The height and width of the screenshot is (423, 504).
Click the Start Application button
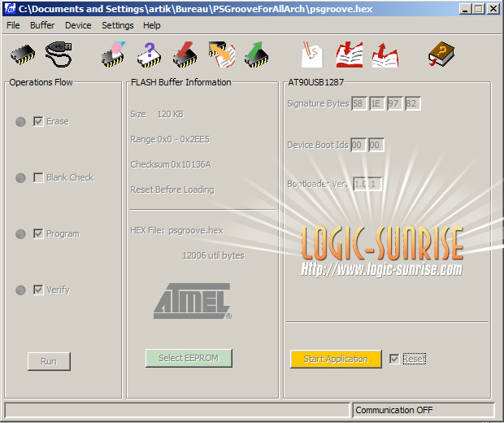click(x=336, y=359)
